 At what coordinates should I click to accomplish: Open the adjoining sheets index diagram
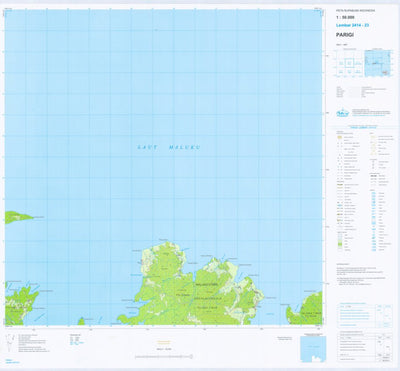click(349, 63)
